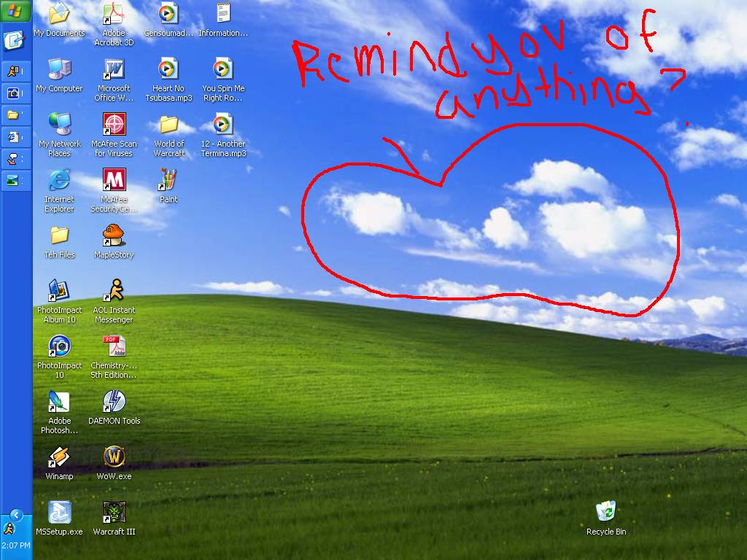Select the WoW.exe icon

(115, 457)
